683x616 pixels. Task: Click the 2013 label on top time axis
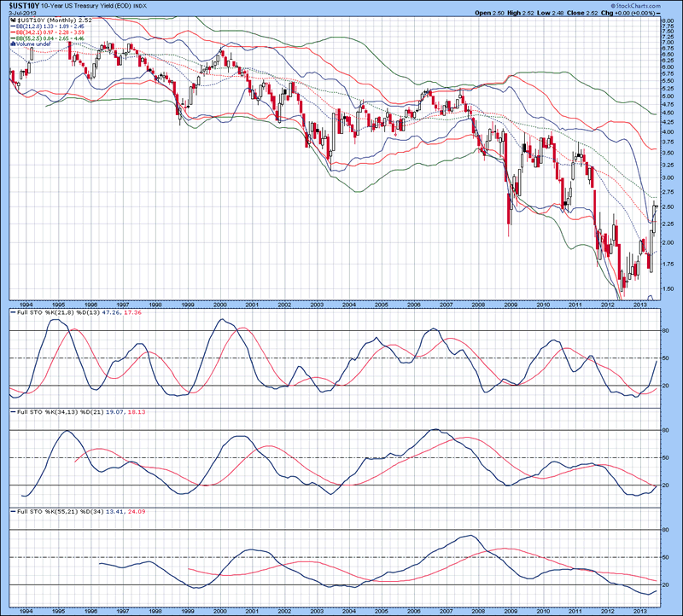(x=640, y=303)
